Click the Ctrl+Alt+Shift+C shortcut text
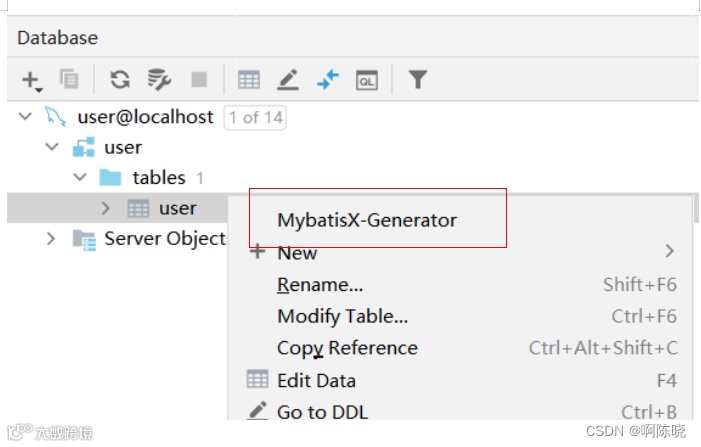This screenshot has width=701, height=447. pyautogui.click(x=603, y=348)
